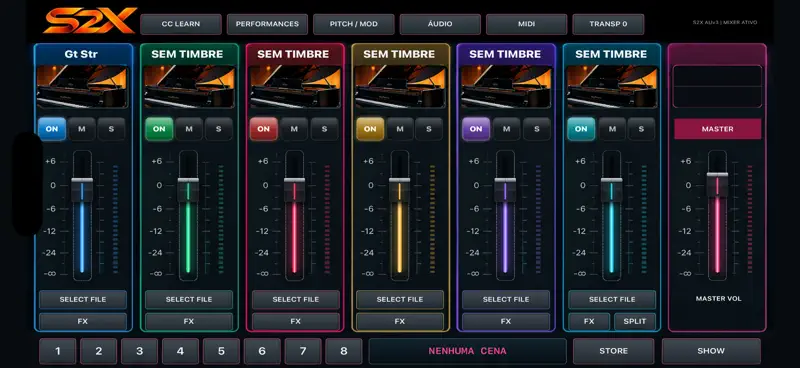Toggle the purple ON button of channel five
Viewport: 800px width, 368px height.
(x=476, y=129)
